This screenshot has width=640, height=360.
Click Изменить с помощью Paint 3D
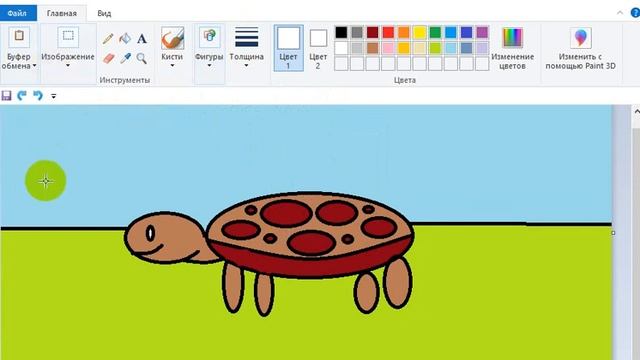click(580, 48)
